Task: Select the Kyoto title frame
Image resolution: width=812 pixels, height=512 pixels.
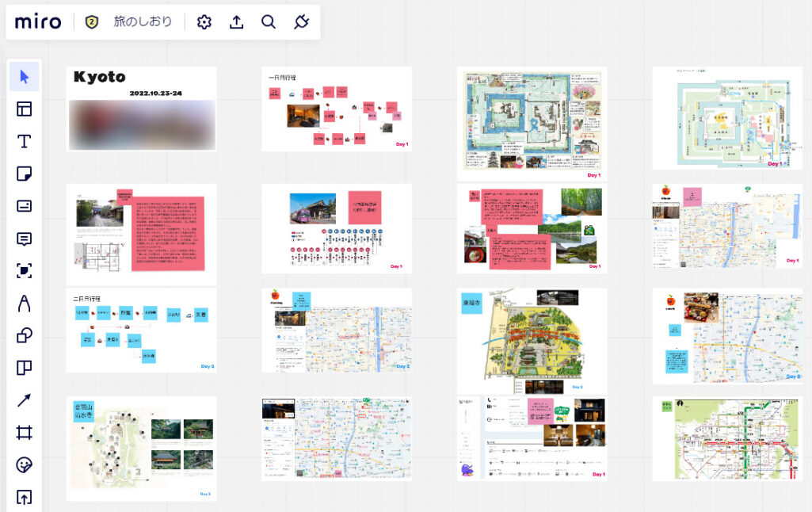Action: [x=141, y=109]
